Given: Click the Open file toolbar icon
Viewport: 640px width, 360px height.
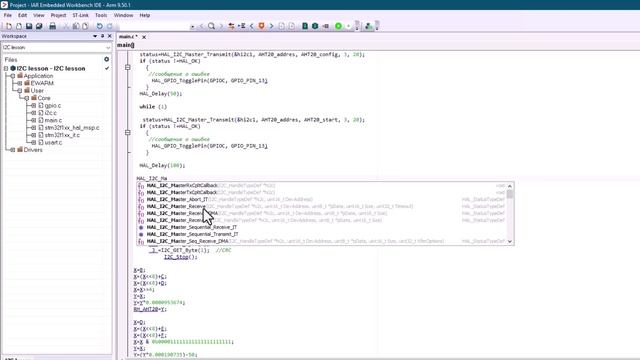Looking at the screenshot, I should tap(19, 26).
